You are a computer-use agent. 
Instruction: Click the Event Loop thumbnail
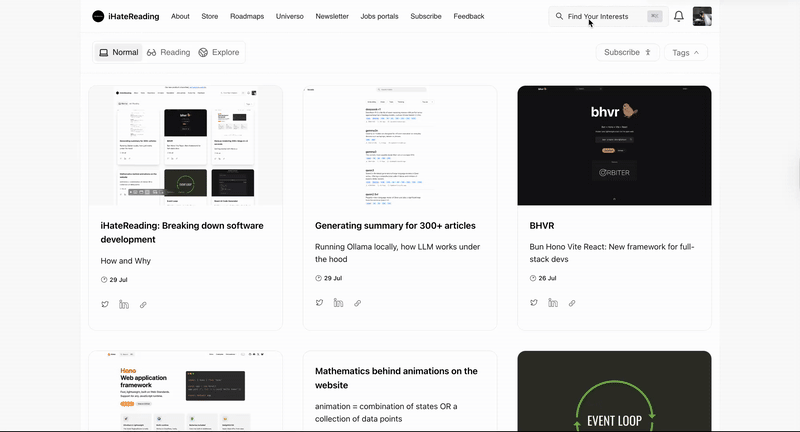614,391
